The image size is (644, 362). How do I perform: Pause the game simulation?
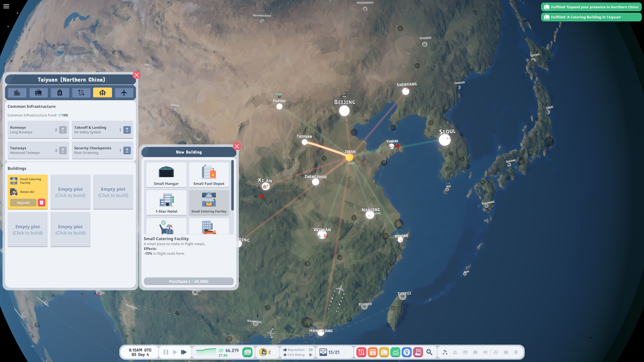(166, 352)
